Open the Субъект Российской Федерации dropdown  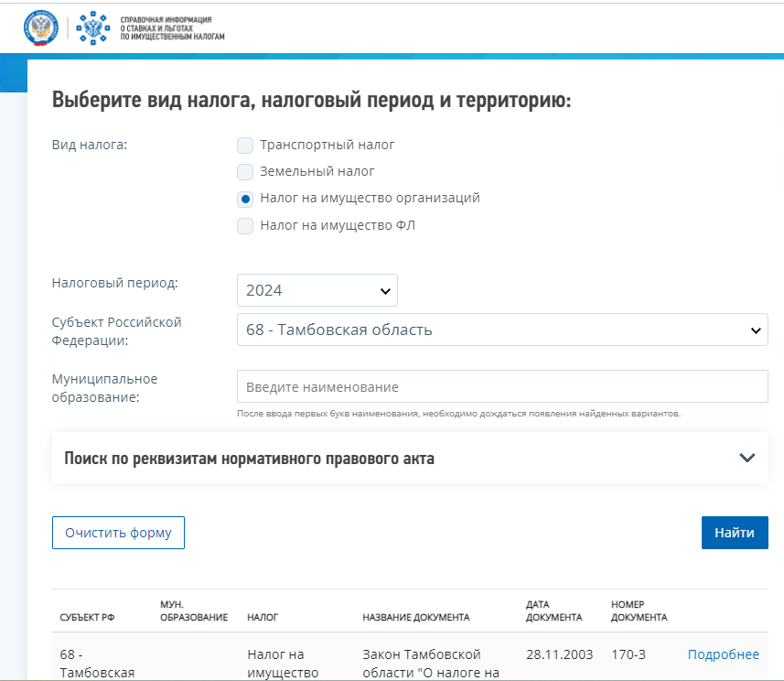(501, 330)
